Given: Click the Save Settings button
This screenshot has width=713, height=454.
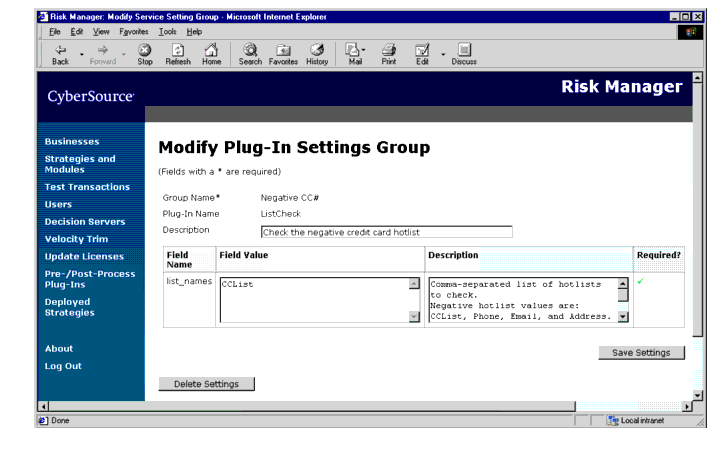Looking at the screenshot, I should coord(641,353).
